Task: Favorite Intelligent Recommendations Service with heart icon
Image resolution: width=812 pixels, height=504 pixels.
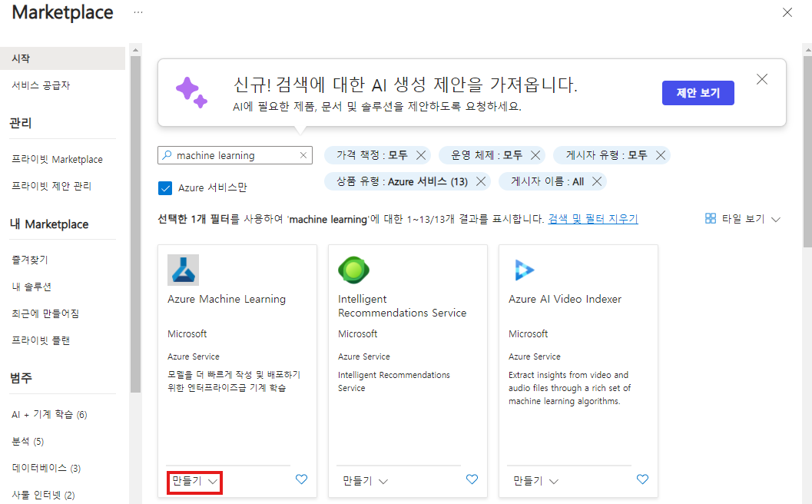Action: pos(472,479)
